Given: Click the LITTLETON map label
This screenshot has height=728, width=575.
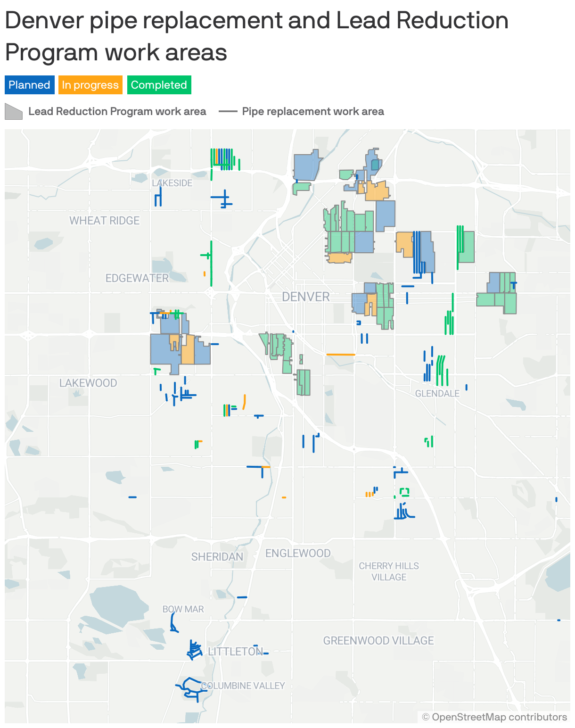Looking at the screenshot, I should [235, 652].
